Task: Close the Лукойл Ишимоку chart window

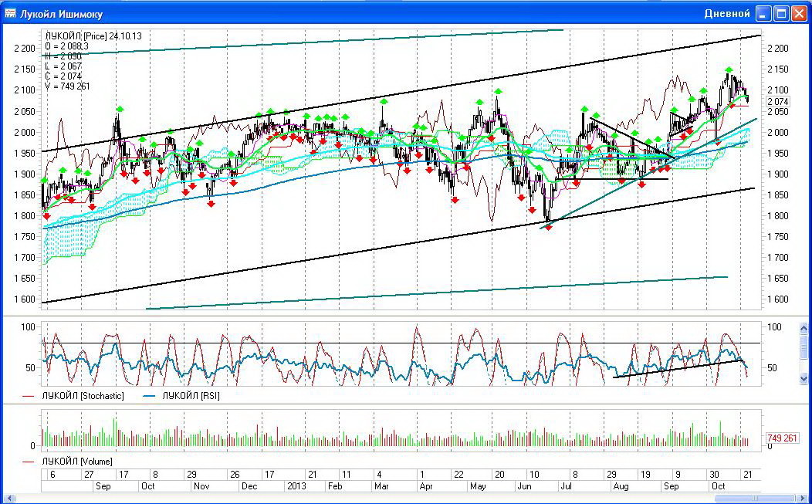Action: [x=798, y=14]
